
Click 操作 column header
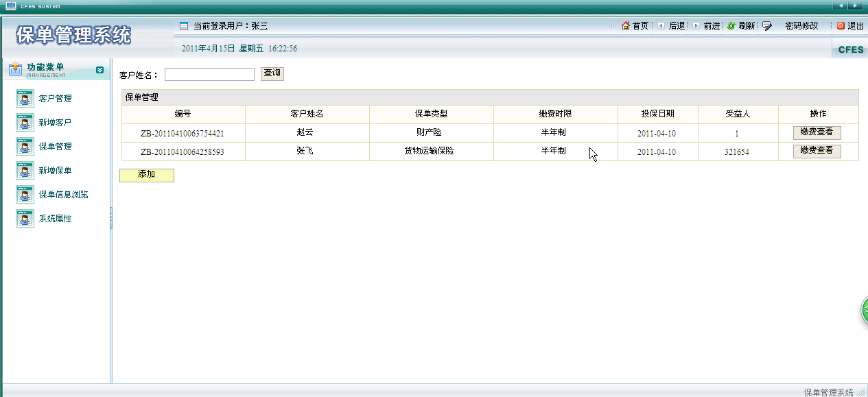[818, 114]
